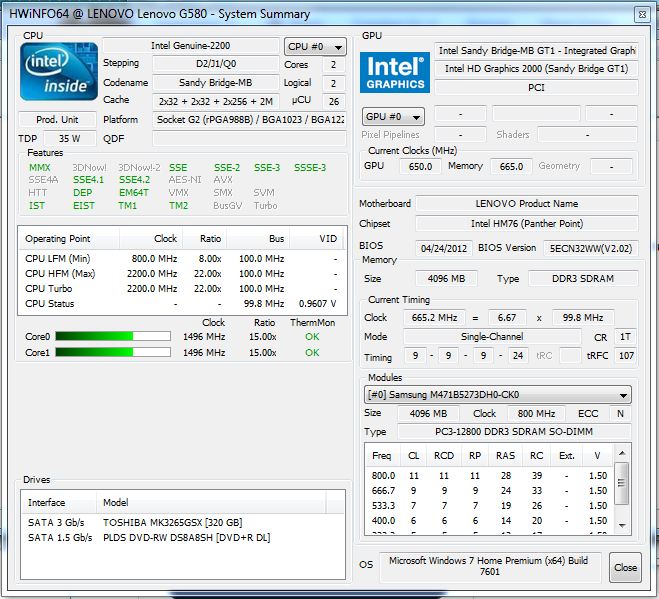
Task: Click the GPU memory clock 665.0 field
Action: click(511, 166)
